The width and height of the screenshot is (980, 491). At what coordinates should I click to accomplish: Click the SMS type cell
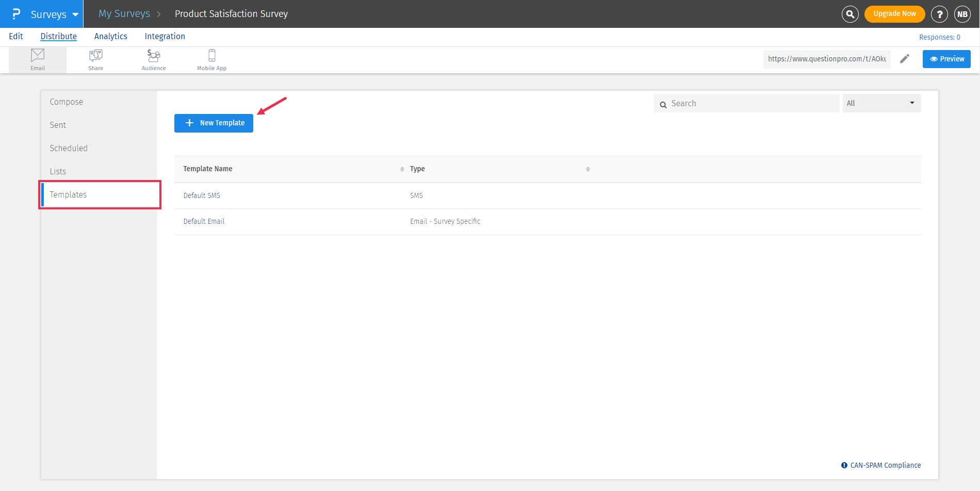(416, 196)
